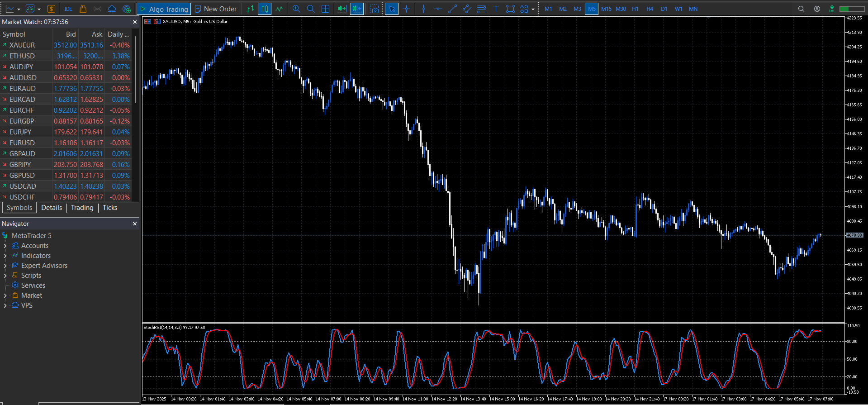Open the Details tab in Market Watch

tap(52, 208)
